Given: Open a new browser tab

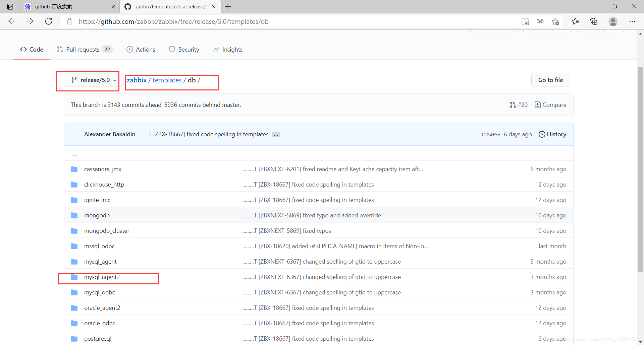Looking at the screenshot, I should (228, 7).
